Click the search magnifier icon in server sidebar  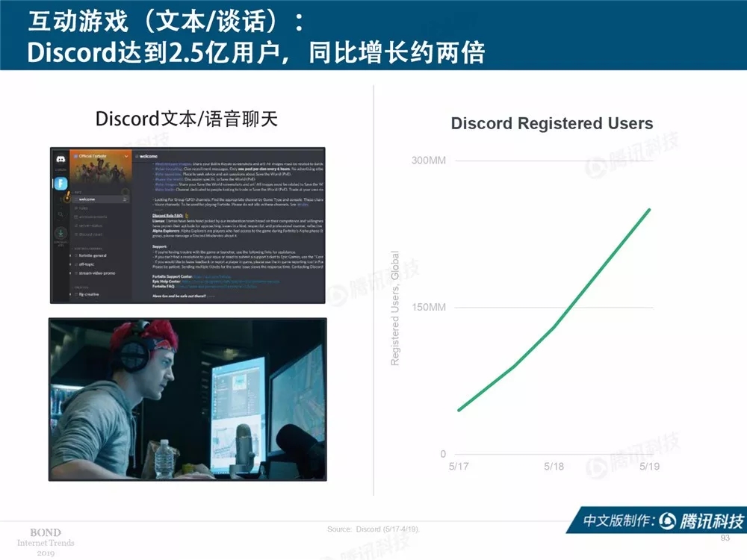point(60,214)
